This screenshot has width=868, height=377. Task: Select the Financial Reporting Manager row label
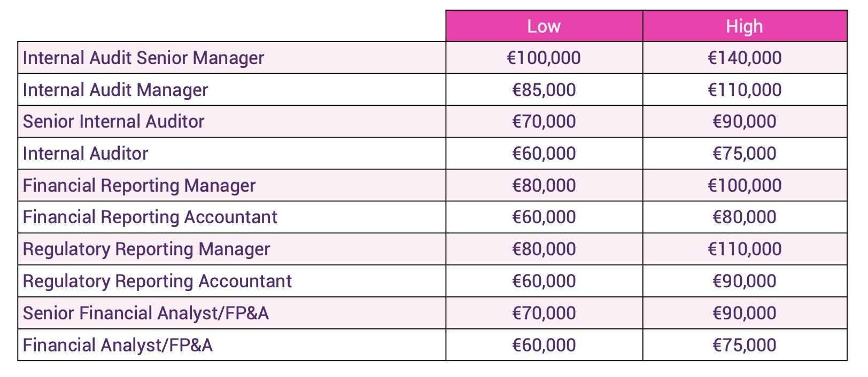point(139,185)
